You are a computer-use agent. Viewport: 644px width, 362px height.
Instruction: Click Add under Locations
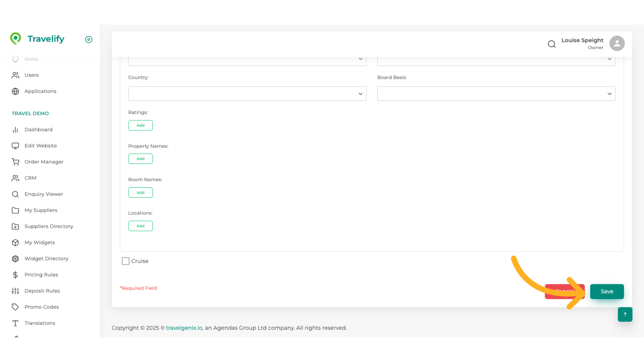point(140,226)
